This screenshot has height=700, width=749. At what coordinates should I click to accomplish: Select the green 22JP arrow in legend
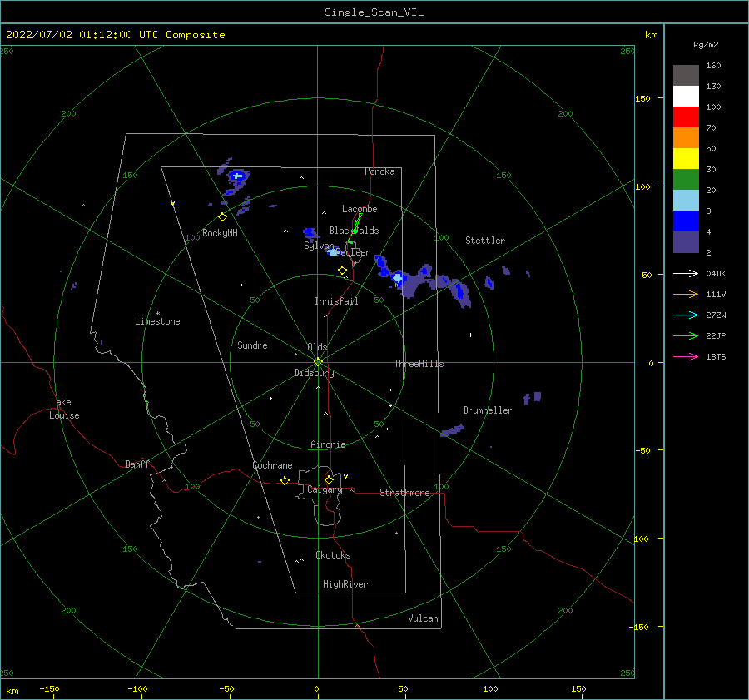coord(686,336)
